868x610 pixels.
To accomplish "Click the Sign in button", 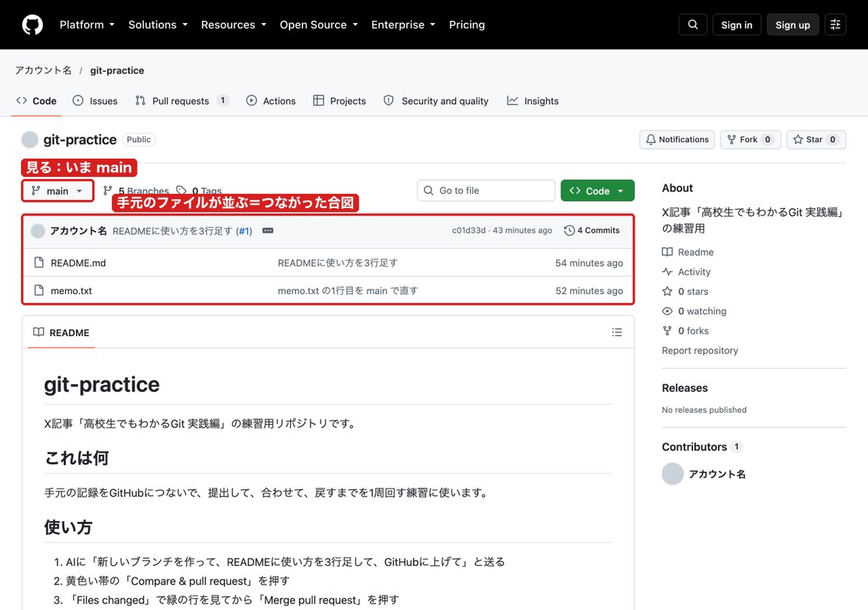I will click(737, 25).
